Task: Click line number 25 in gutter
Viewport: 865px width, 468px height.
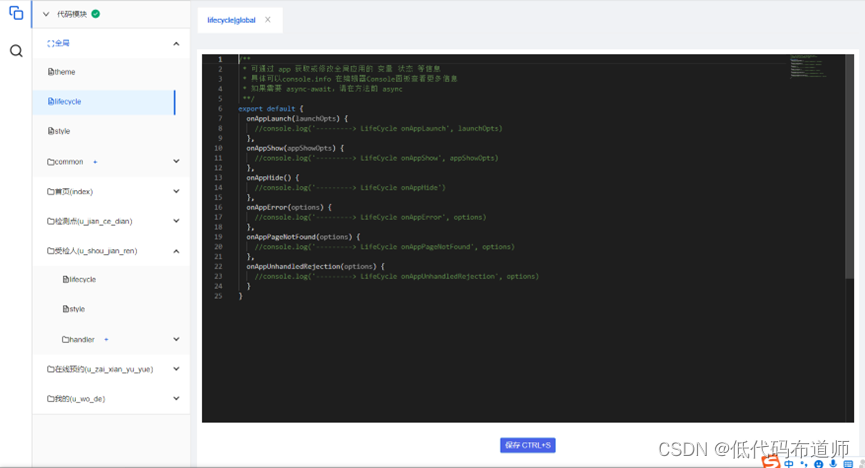Action: [218, 296]
